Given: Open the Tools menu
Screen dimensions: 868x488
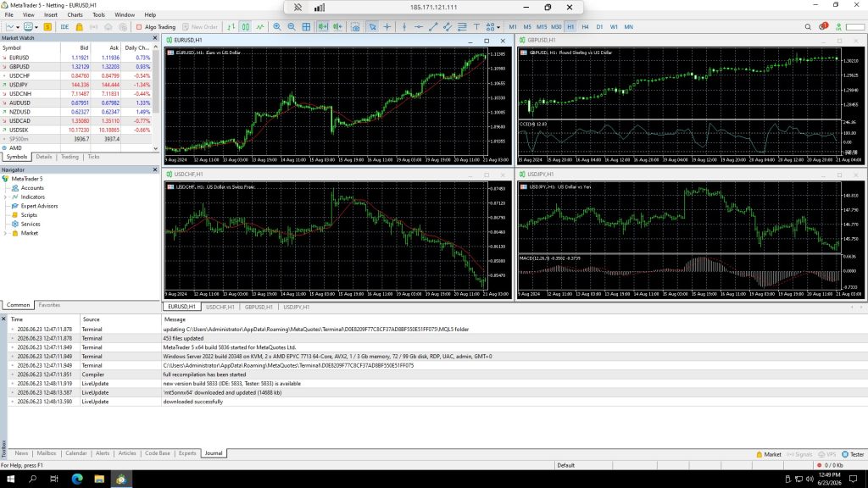Looking at the screenshot, I should 98,15.
